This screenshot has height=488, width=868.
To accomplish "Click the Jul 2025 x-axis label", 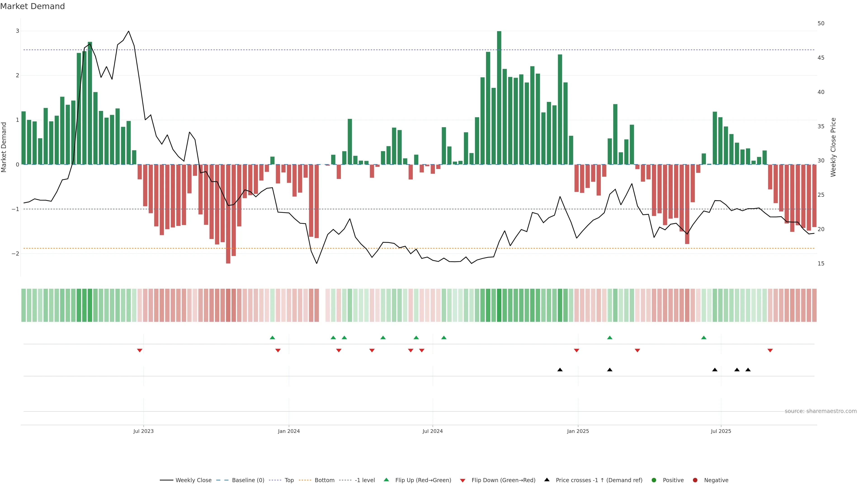I will click(x=721, y=431).
